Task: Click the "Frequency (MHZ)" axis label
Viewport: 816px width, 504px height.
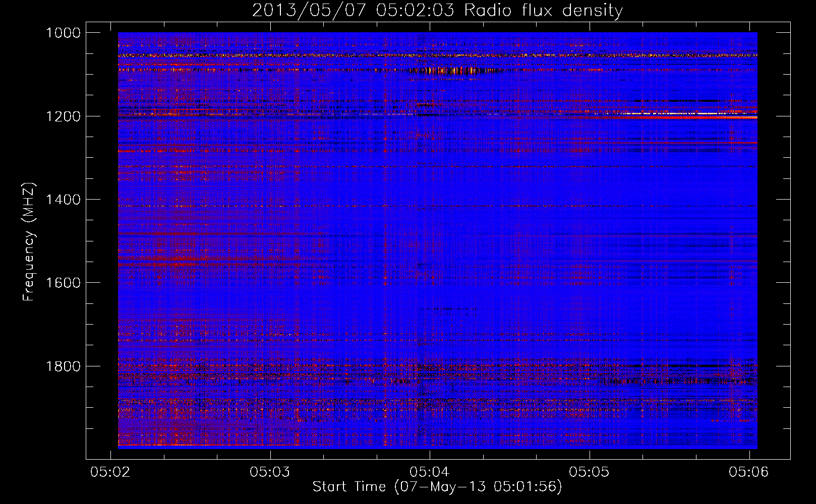Action: pos(29,242)
